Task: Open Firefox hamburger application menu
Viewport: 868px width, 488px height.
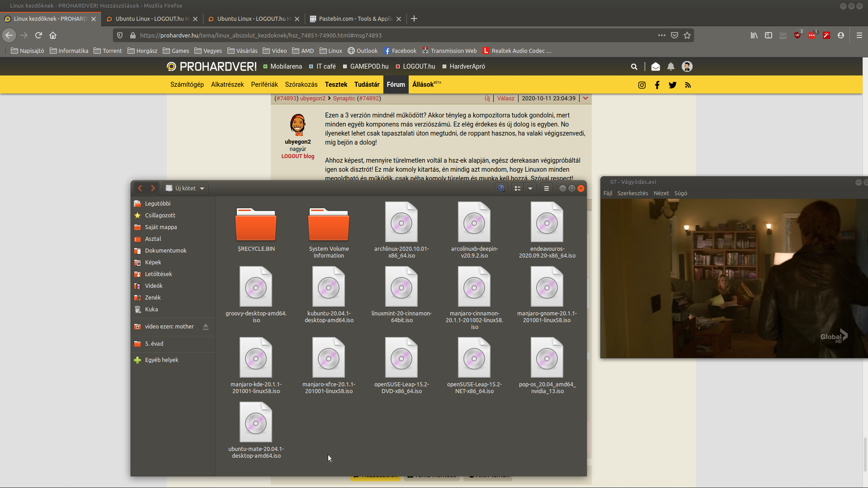Action: 859,35
